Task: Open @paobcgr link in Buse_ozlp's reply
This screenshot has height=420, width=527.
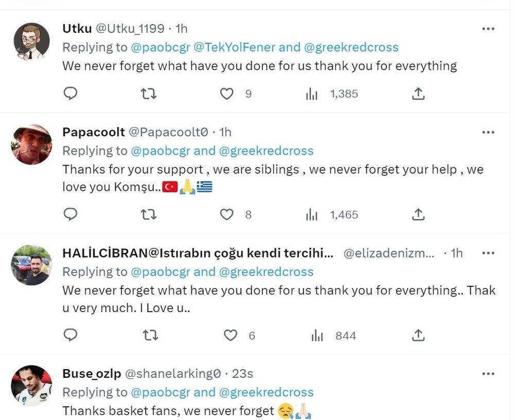Action: pyautogui.click(x=161, y=392)
